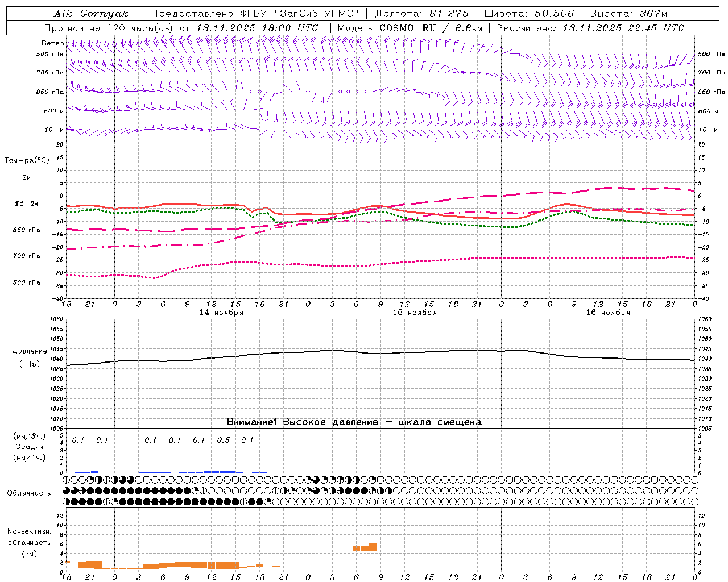The height and width of the screenshot is (582, 728).
Task: Click the 700 гПа temperature legend entry
Action: pyautogui.click(x=27, y=256)
